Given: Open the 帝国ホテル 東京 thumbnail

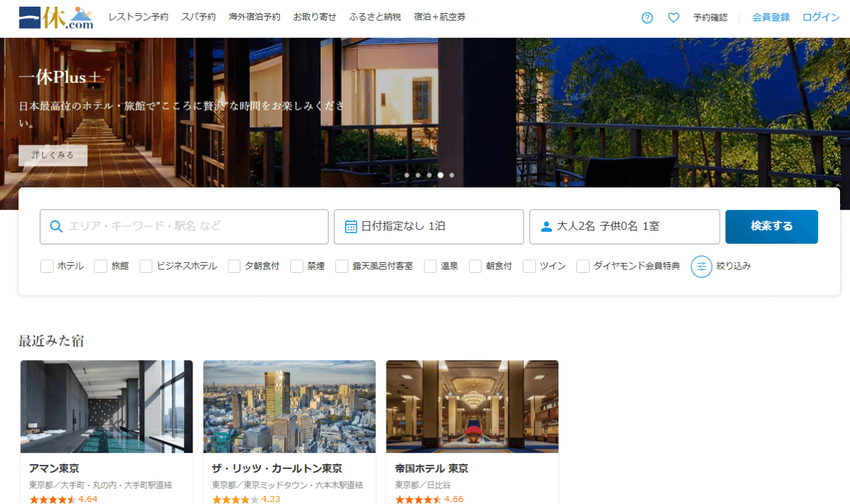Looking at the screenshot, I should (471, 406).
